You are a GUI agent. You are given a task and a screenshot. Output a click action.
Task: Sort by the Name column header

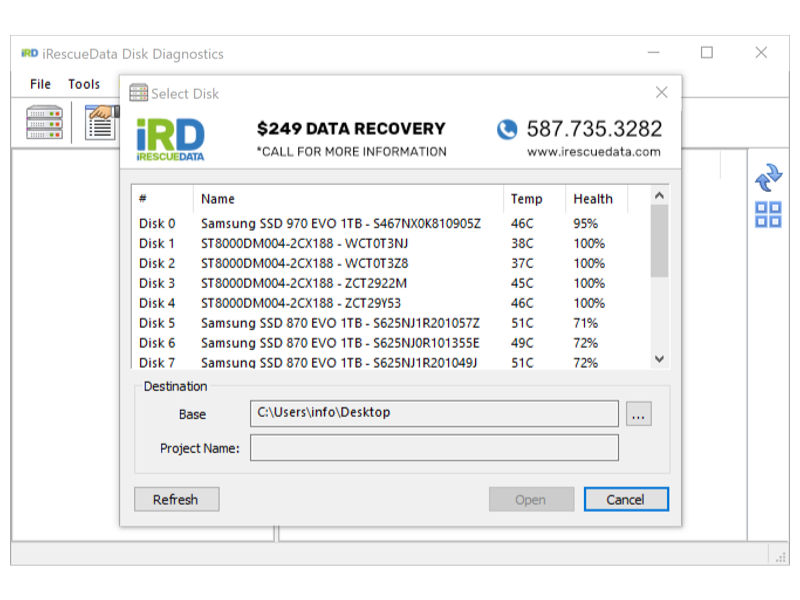point(348,199)
